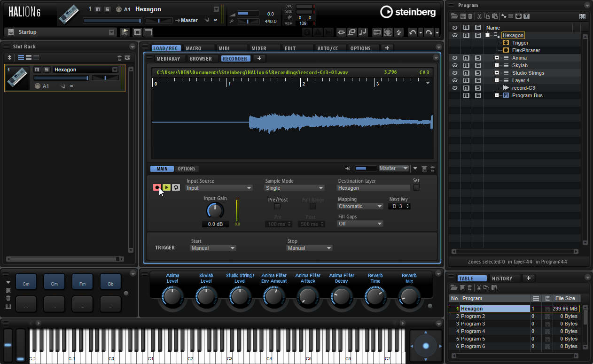This screenshot has height=364, width=593.
Task: Click the Cm chord pad
Action: click(x=26, y=282)
